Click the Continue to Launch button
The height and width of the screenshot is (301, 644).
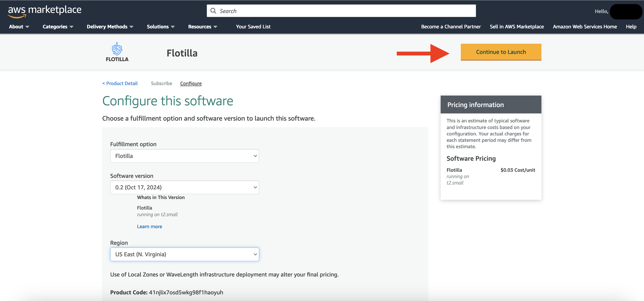(501, 52)
